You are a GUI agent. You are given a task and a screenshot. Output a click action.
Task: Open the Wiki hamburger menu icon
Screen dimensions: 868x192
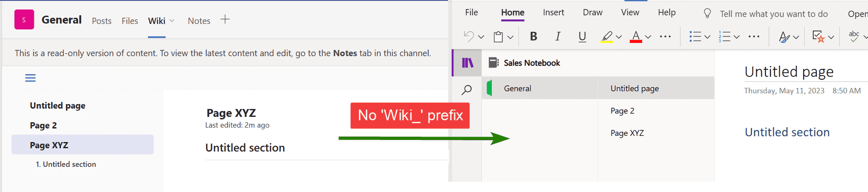[30, 78]
